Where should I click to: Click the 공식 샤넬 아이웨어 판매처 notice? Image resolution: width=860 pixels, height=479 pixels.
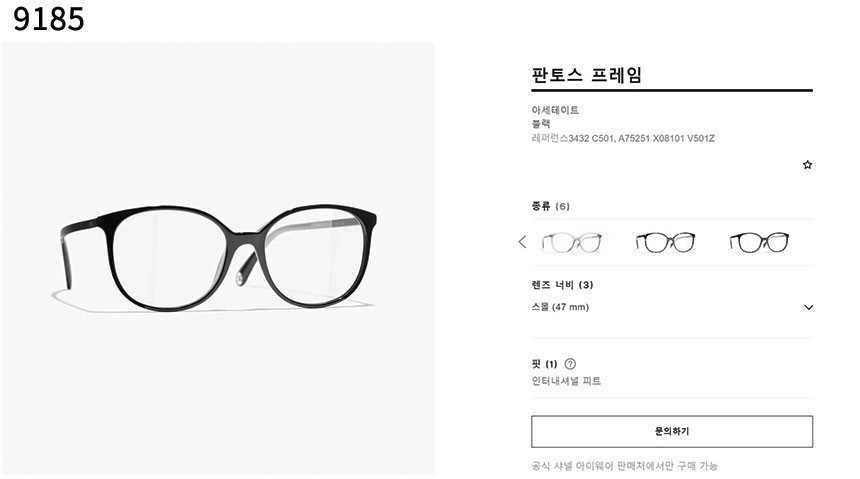tap(624, 466)
